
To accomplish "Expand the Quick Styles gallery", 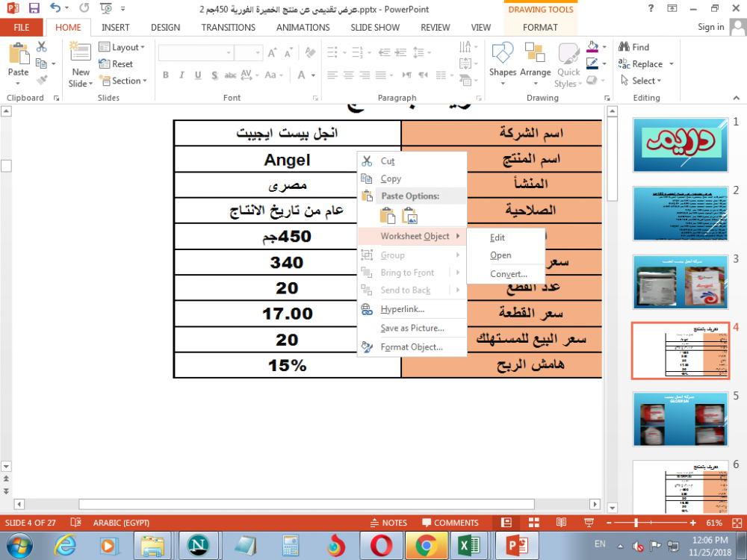I will [568, 65].
